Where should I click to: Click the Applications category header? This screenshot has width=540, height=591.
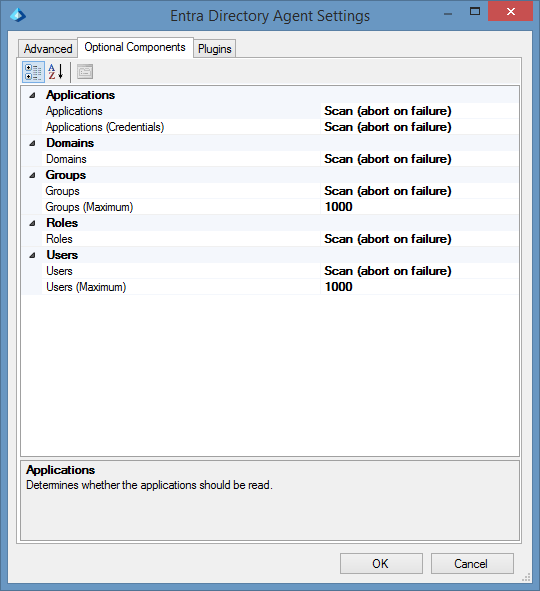(80, 95)
